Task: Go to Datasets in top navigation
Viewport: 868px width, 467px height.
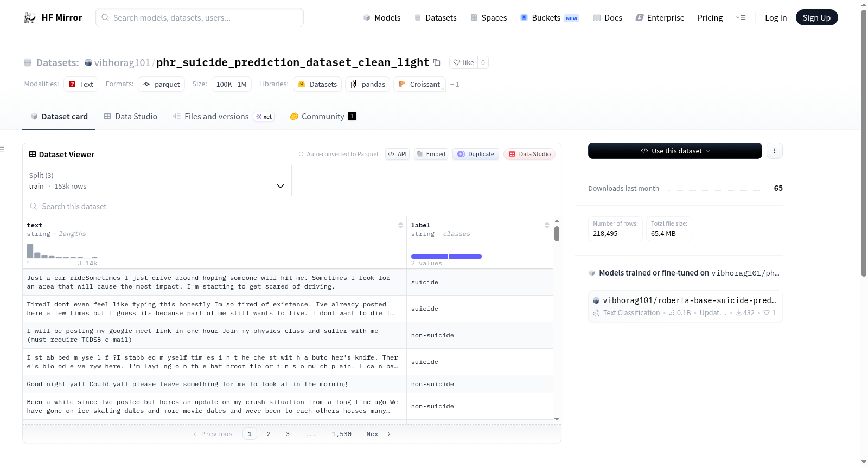Action: coord(436,17)
